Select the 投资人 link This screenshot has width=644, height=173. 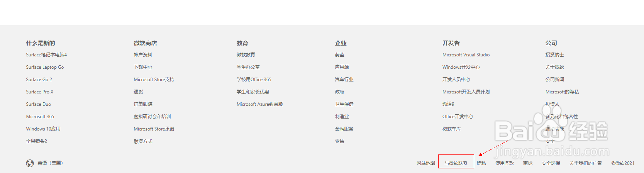[552, 104]
